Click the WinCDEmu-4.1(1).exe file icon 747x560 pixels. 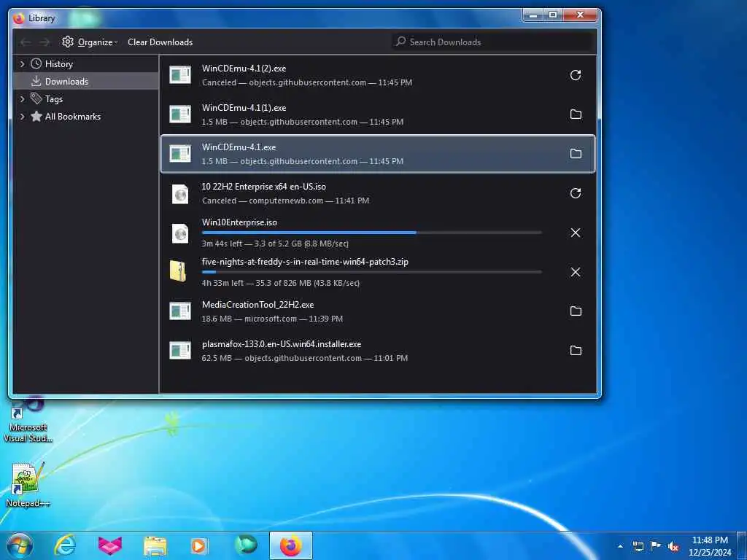(180, 114)
